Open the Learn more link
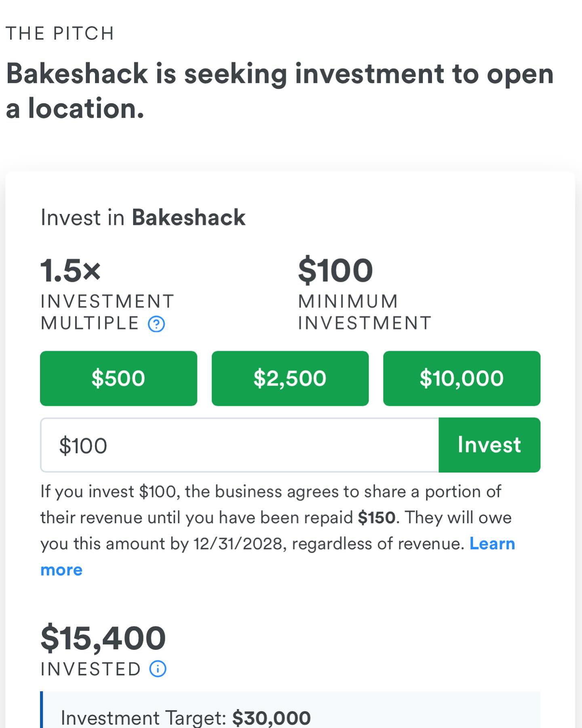Screen dimensions: 582x728 tap(492, 544)
